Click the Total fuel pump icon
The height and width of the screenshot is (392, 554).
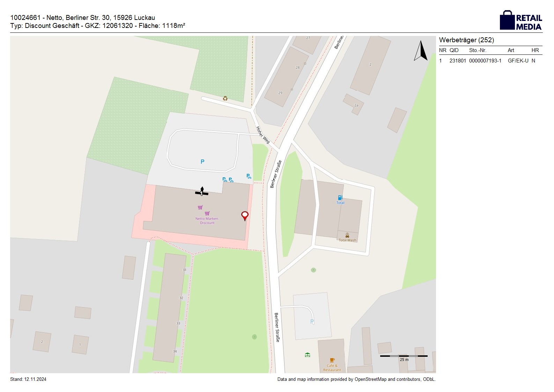pos(340,198)
